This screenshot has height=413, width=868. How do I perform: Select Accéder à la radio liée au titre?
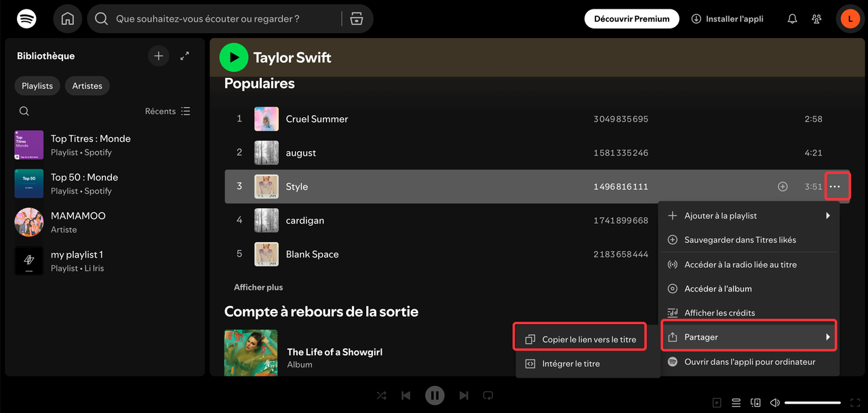[749, 264]
